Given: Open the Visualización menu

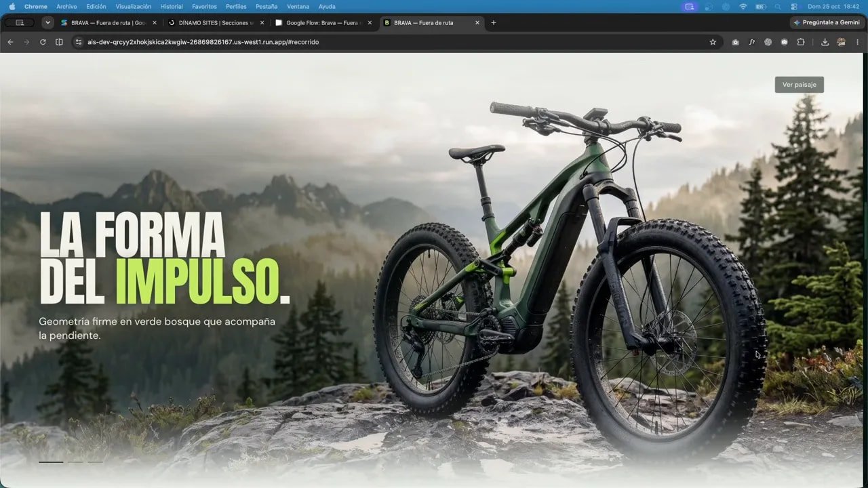Looking at the screenshot, I should coord(134,6).
